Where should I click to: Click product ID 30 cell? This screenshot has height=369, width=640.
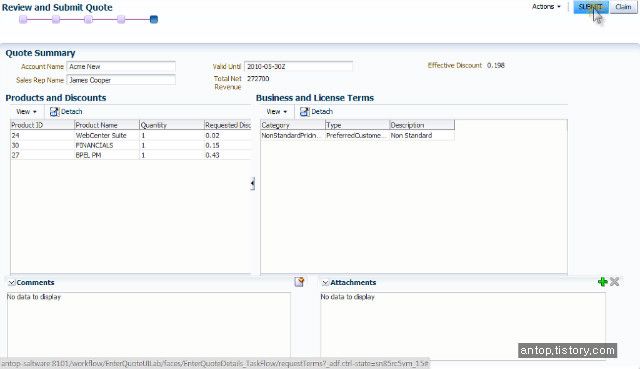tap(42, 145)
